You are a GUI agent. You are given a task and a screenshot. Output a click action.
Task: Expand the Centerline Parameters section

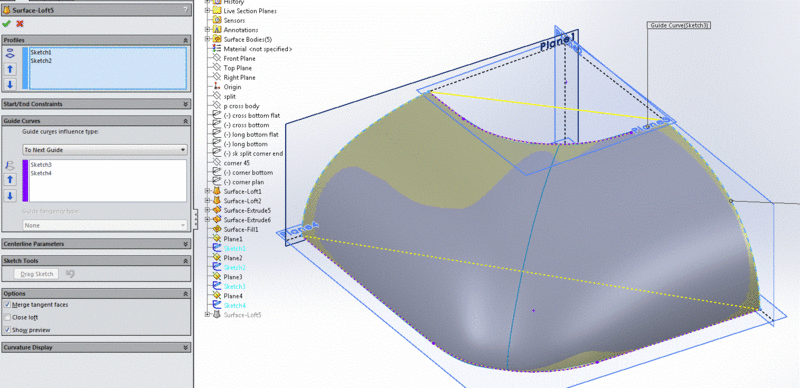point(185,244)
